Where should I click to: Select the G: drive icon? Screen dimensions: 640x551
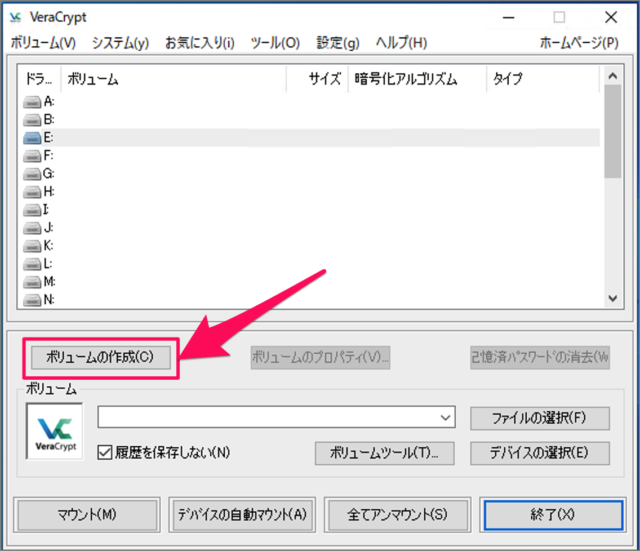(x=34, y=174)
